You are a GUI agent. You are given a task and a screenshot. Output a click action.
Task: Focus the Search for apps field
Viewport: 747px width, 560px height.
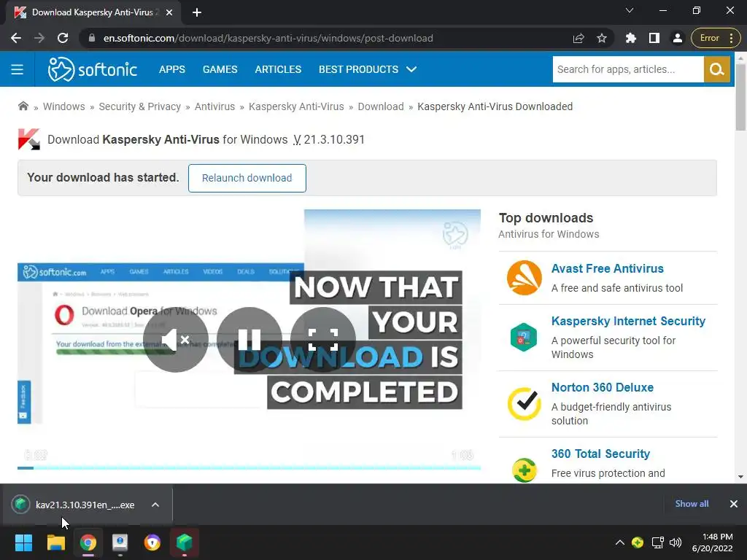(628, 69)
